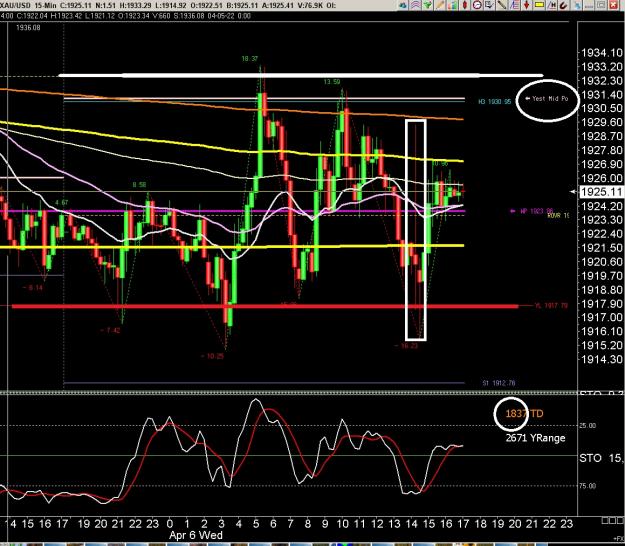Screen dimensions: 625x546
Task: Click the 1917.90 price scale label
Action: pyautogui.click(x=602, y=304)
